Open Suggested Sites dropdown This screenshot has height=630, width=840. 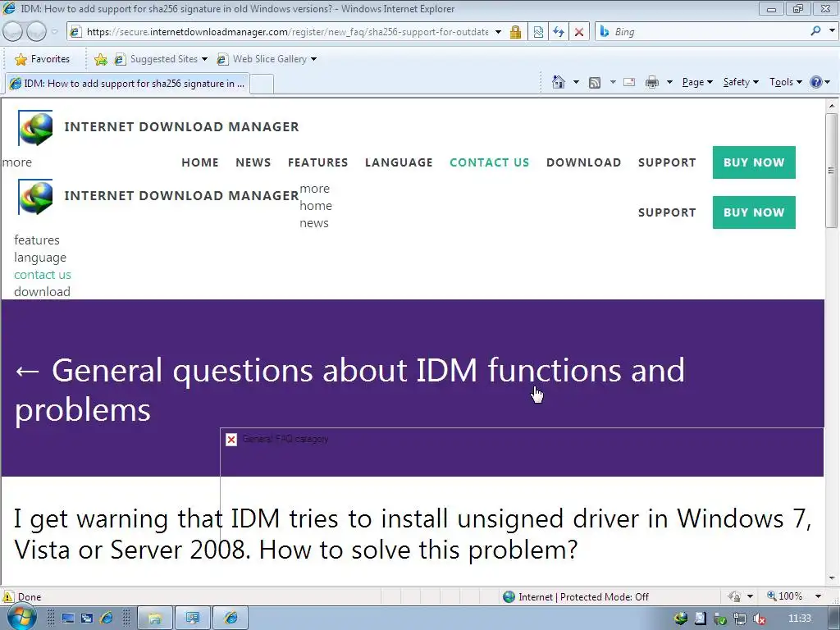[x=161, y=59]
